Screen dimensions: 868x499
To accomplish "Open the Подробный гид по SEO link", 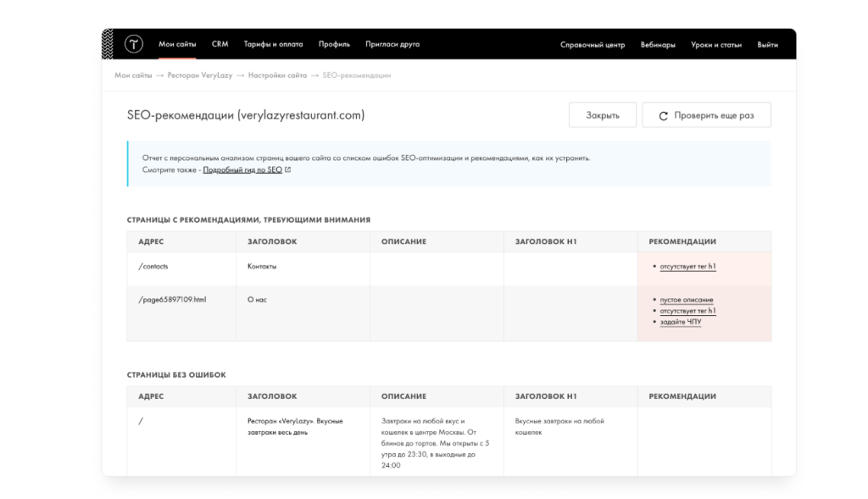I will pyautogui.click(x=242, y=170).
